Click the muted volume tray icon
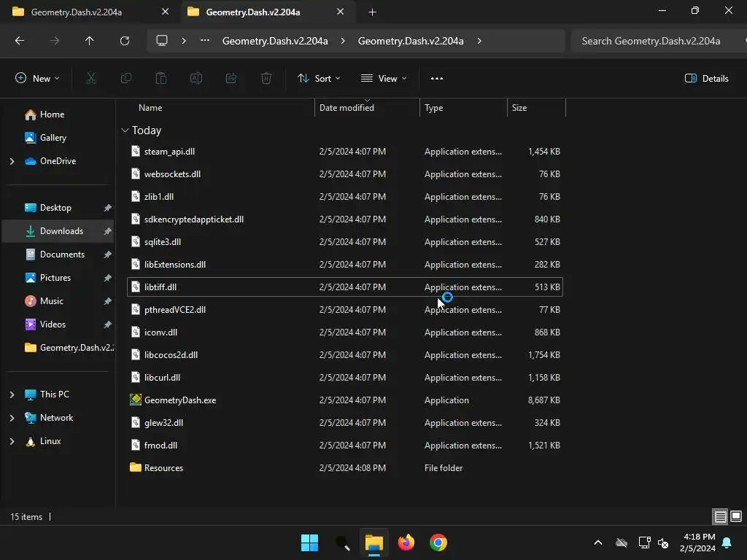 pyautogui.click(x=662, y=542)
